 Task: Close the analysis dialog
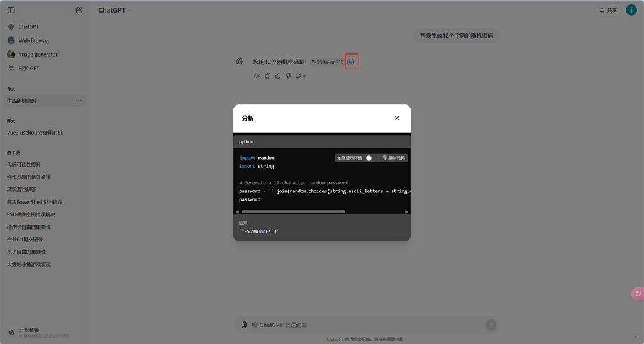point(397,118)
